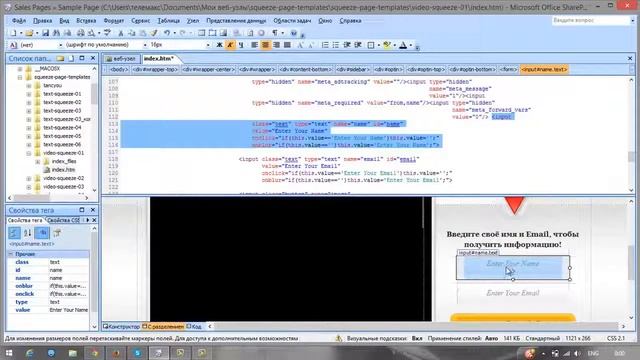This screenshot has height=360, width=640.
Task: Click the new page icon in Список папок panel
Action: [x=71, y=58]
